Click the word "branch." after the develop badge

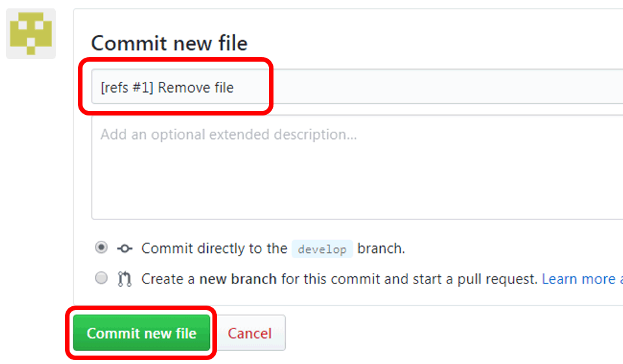tap(381, 249)
